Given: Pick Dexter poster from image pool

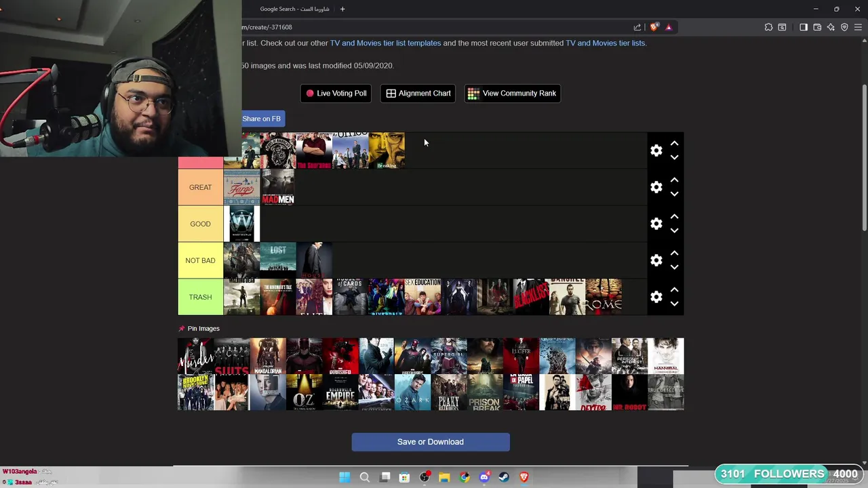Looking at the screenshot, I should [593, 392].
